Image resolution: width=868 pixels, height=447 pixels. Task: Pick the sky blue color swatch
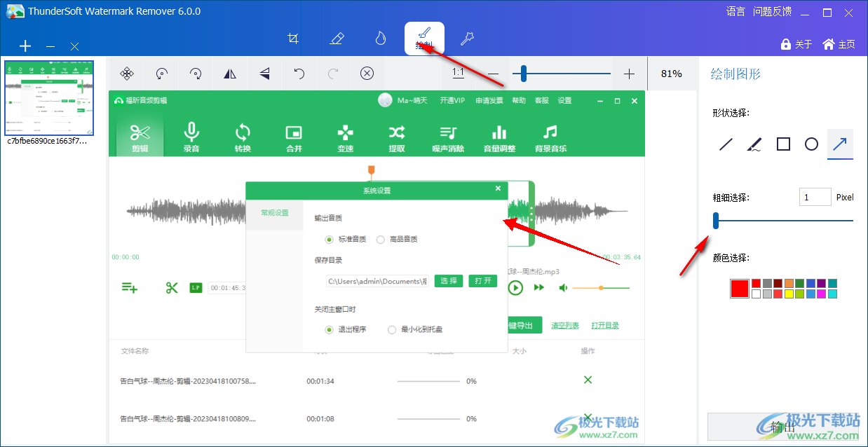(811, 294)
